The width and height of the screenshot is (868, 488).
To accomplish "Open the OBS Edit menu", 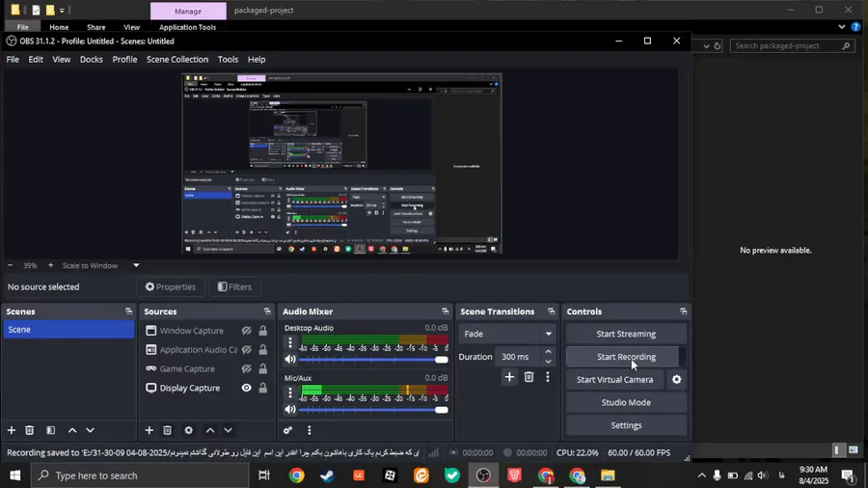I will tap(36, 59).
